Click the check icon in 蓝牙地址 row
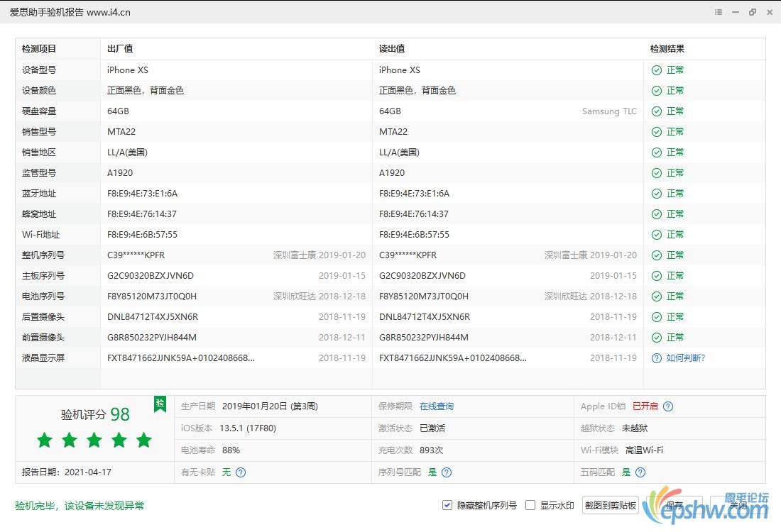The width and height of the screenshot is (781, 532). coord(657,194)
